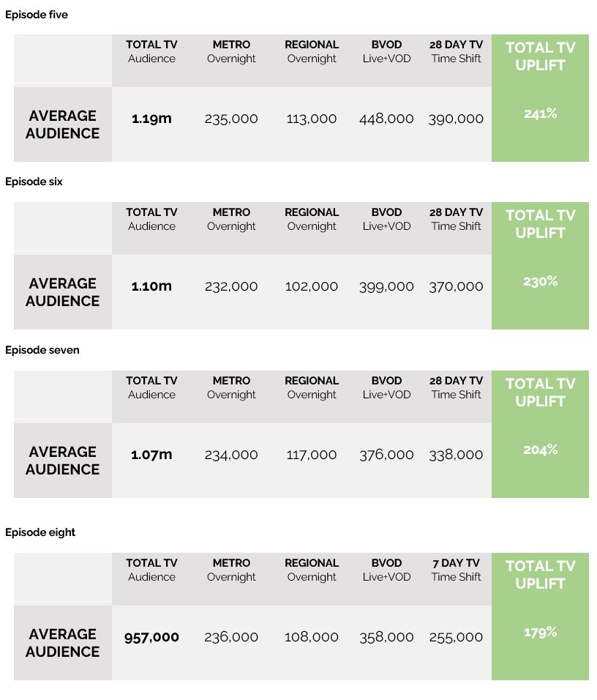The height and width of the screenshot is (700, 597).
Task: Click Episode eight's 358,000 BVOD value
Action: (386, 637)
